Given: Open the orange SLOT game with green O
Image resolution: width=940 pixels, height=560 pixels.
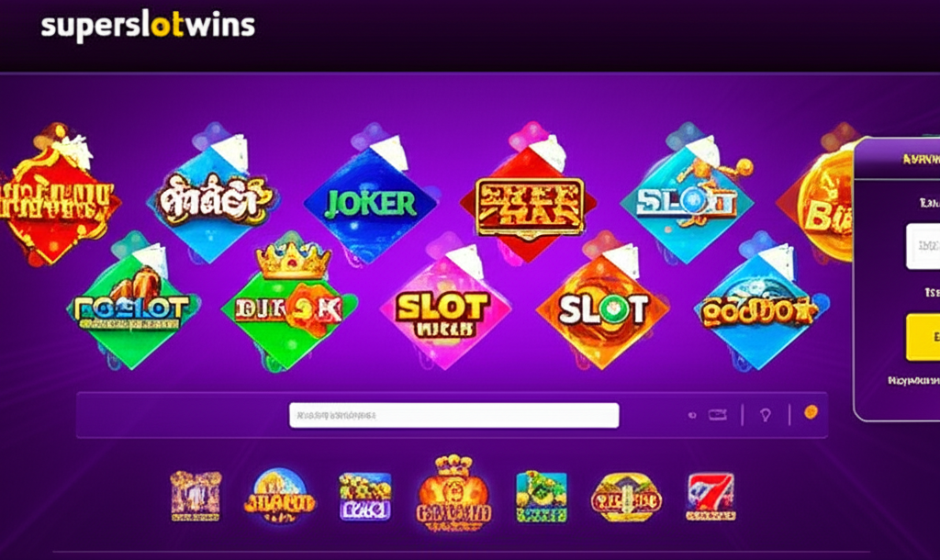Looking at the screenshot, I should coord(602,308).
